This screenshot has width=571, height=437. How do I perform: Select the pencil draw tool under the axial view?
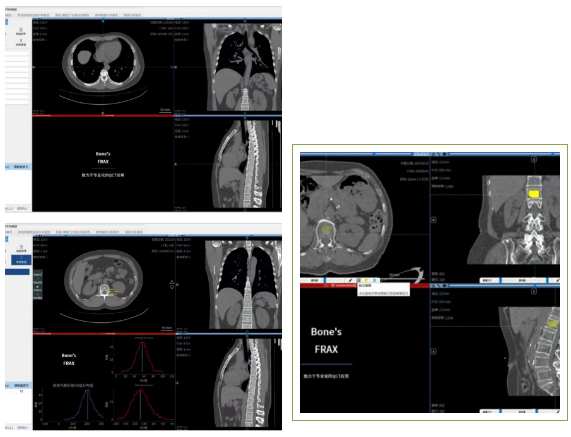350,280
